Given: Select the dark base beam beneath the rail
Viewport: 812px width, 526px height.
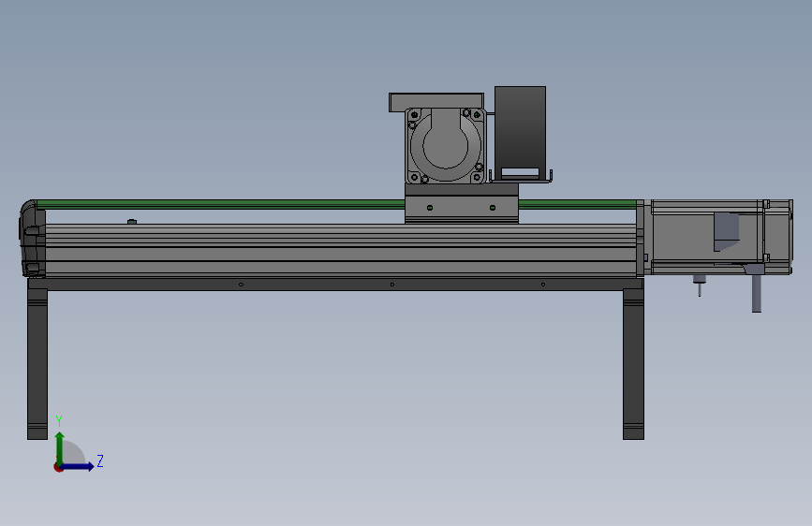Looking at the screenshot, I should [335, 285].
